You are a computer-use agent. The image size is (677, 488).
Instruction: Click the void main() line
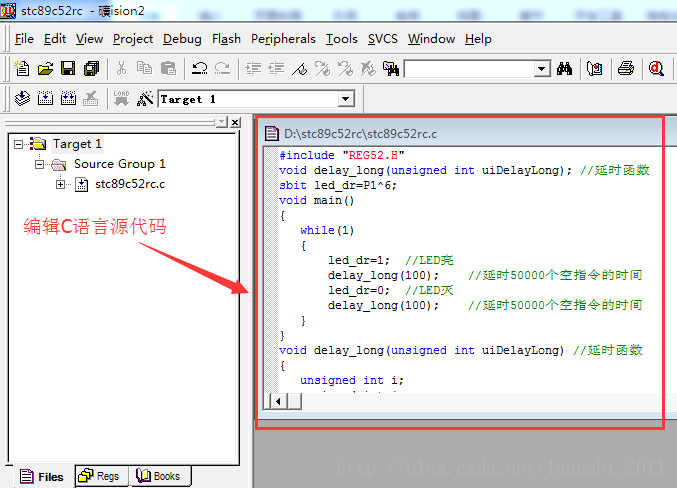(316, 200)
